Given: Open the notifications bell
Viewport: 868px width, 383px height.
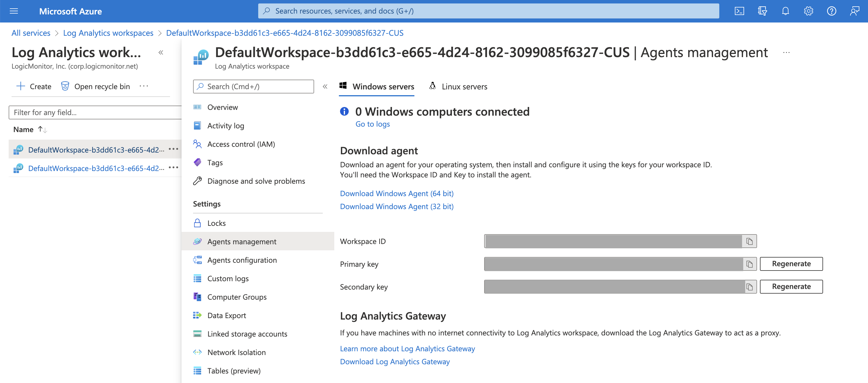Looking at the screenshot, I should 785,11.
